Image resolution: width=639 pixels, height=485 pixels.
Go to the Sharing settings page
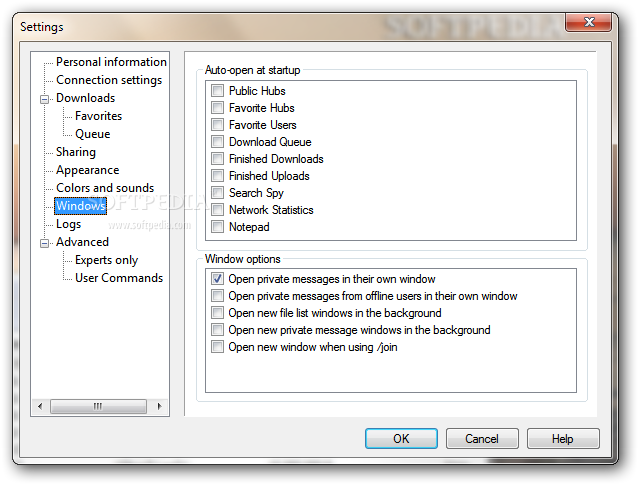[x=76, y=152]
